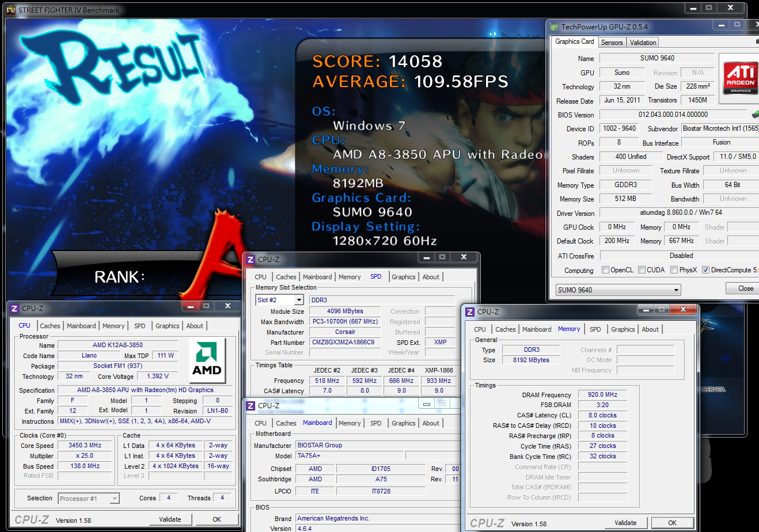Image resolution: width=759 pixels, height=532 pixels.
Task: Click the Street Fighter IV Benchmark title icon
Action: (11, 10)
